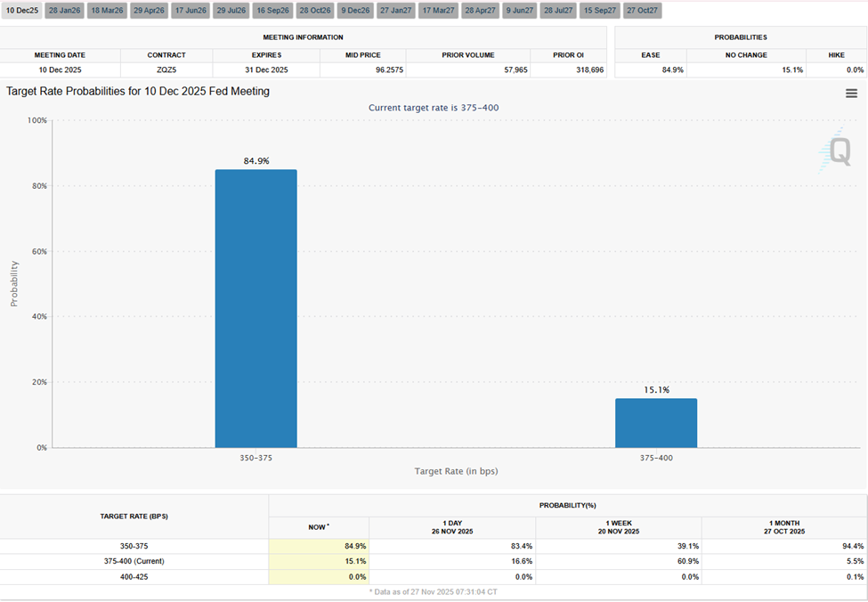
Task: Select the 16 Sep26 meeting tab
Action: [271, 11]
